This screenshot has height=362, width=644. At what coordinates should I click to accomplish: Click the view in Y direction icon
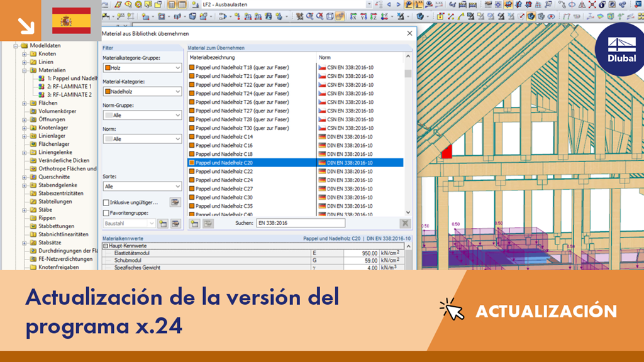pos(363,16)
